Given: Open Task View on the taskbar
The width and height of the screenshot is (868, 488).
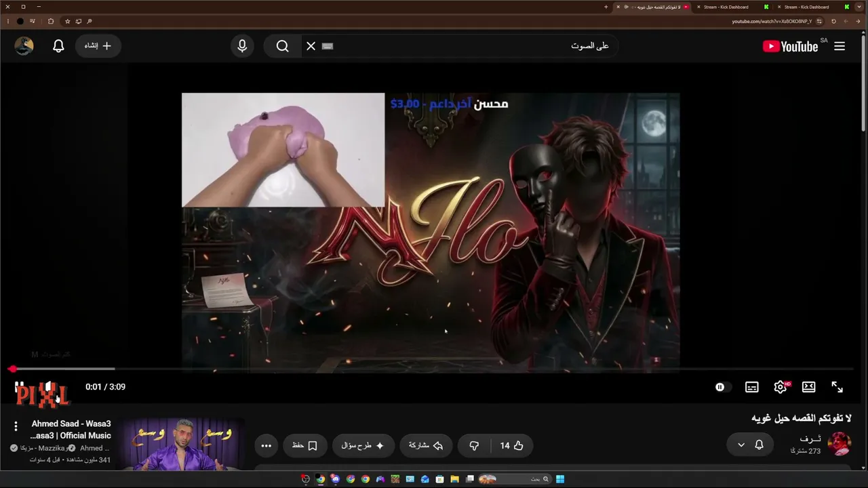Looking at the screenshot, I should click(470, 479).
